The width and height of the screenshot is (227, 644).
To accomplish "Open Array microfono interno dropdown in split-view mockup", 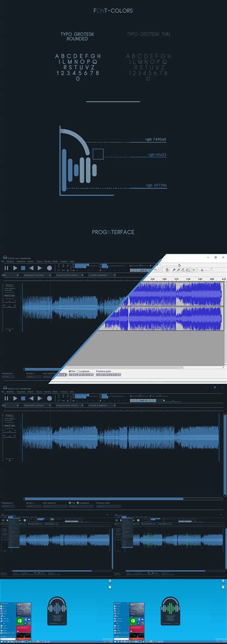I will [x=70, y=275].
